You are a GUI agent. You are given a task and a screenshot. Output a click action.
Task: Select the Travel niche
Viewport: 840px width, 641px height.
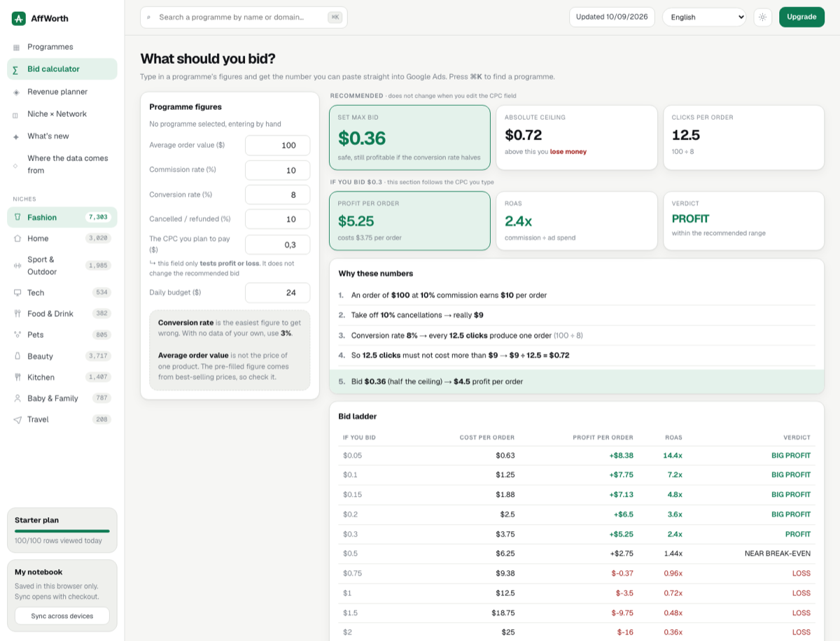(x=62, y=419)
